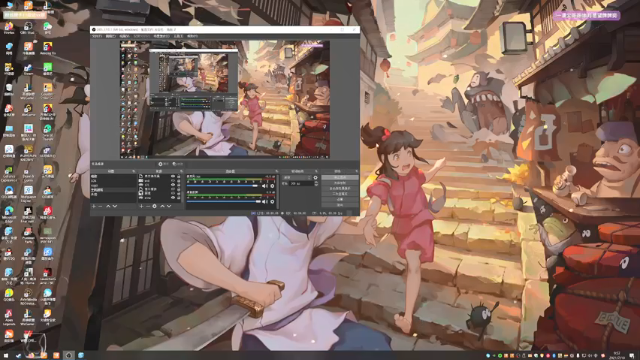Open OBS Studio desktop shortcut
Viewport: 640px width, 360px height.
pyautogui.click(x=28, y=29)
